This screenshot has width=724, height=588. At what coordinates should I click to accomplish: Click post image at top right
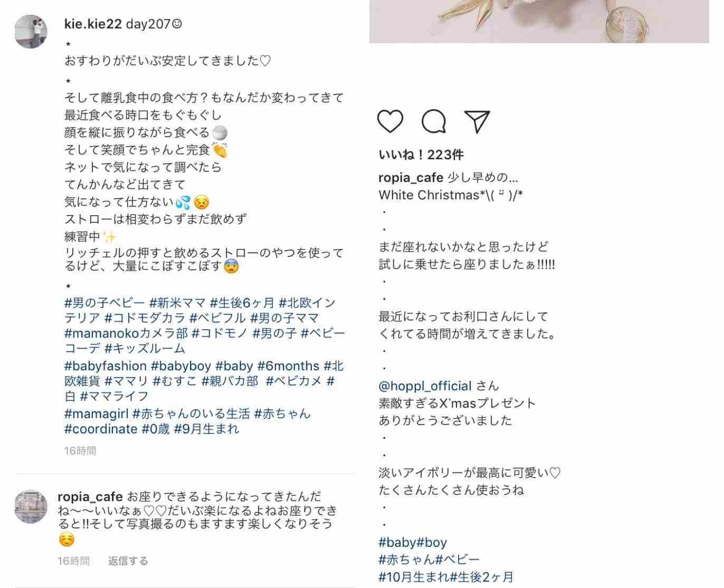click(539, 21)
